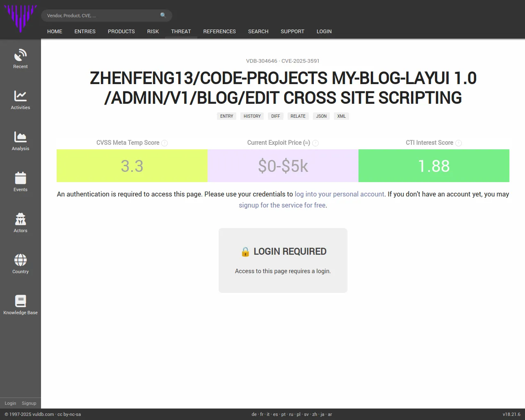Image resolution: width=525 pixels, height=420 pixels.
Task: Open the JSON view button
Action: pos(321,116)
